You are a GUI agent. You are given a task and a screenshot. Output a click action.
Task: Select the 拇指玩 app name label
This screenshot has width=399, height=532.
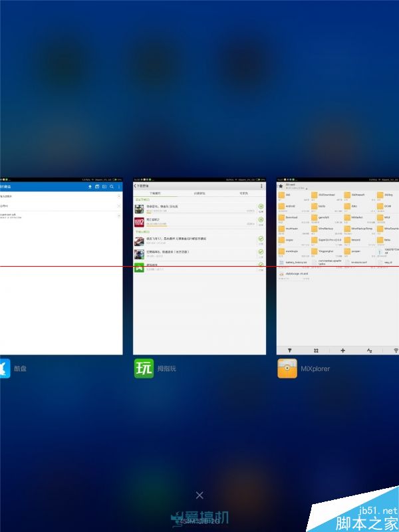(167, 368)
